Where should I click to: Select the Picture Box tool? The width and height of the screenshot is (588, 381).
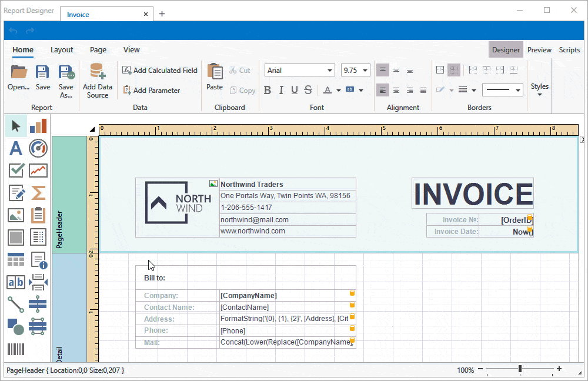coord(16,215)
